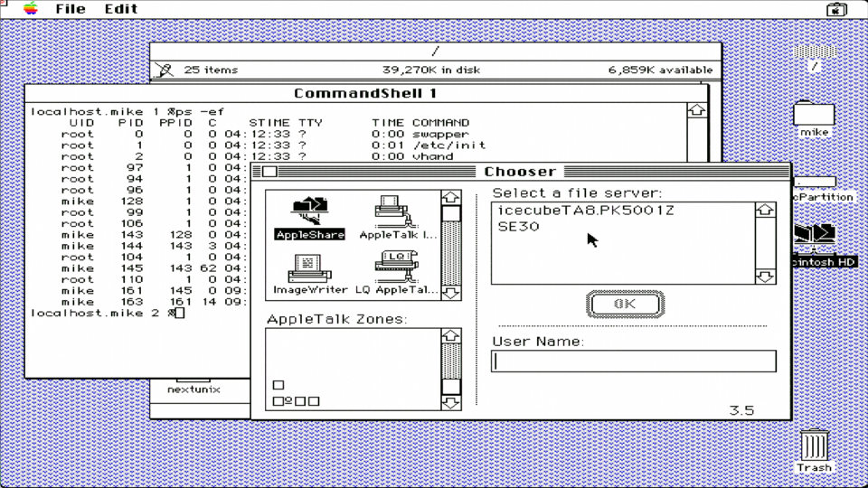
Task: Click the Chooser version 3.5 label
Action: [741, 410]
